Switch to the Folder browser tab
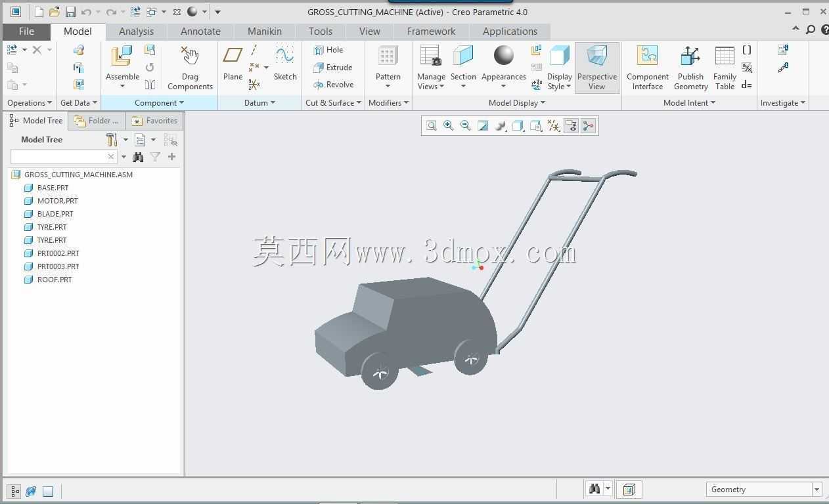Image resolution: width=829 pixels, height=504 pixels. coord(97,121)
